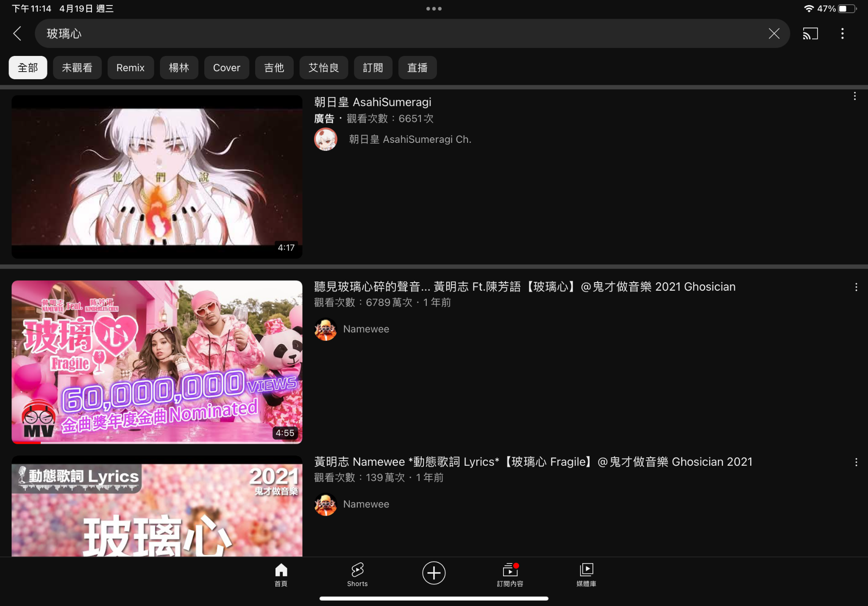This screenshot has height=606, width=868.
Task: Tap the 朝日皇 AsahiSumeragi ad title
Action: click(x=373, y=102)
